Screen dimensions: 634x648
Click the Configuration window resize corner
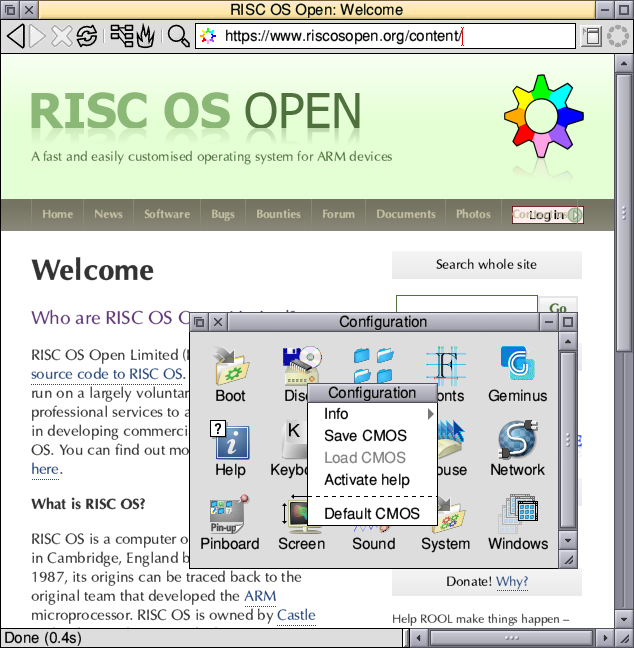[568, 560]
